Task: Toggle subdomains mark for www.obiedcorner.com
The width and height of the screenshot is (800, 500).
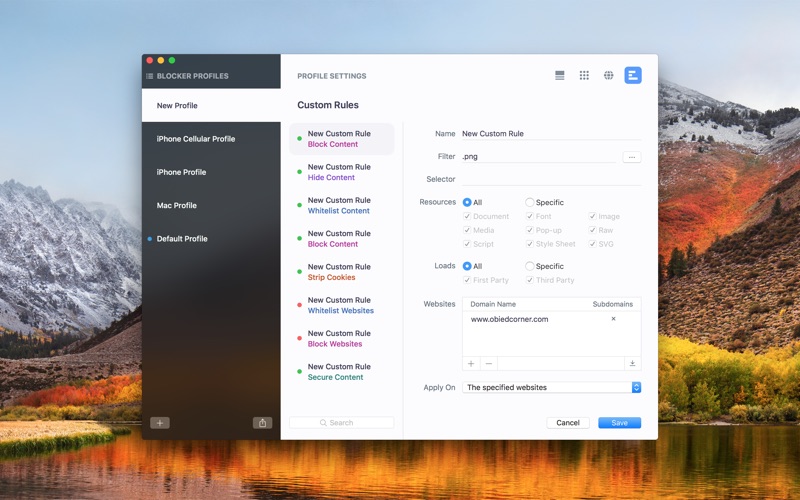Action: [x=613, y=319]
